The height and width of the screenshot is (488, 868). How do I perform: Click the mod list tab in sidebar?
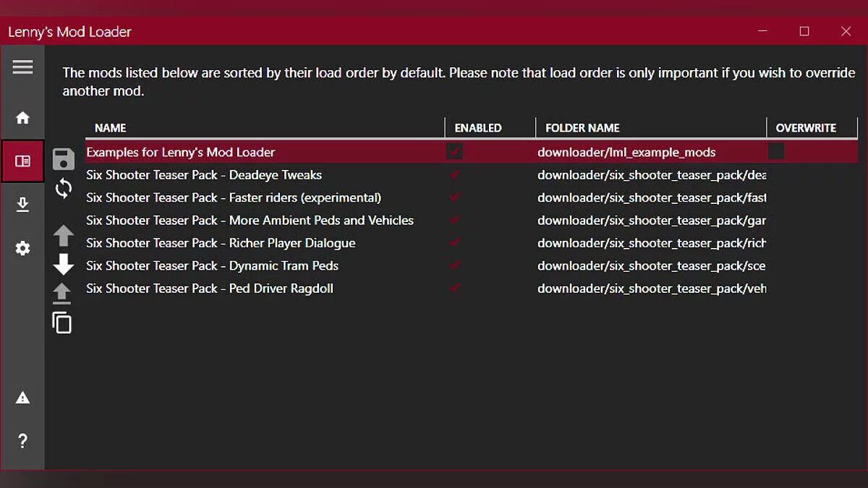click(x=22, y=161)
